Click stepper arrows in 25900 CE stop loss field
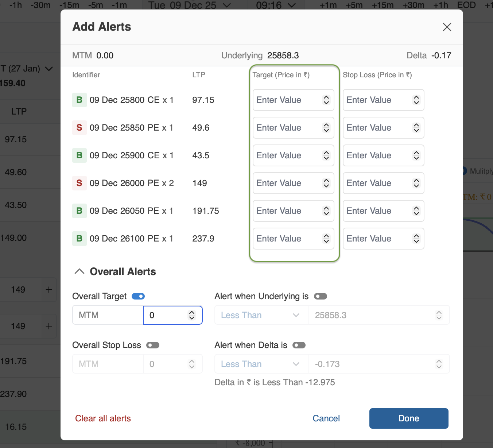Screen dimensions: 493x448 point(416,155)
